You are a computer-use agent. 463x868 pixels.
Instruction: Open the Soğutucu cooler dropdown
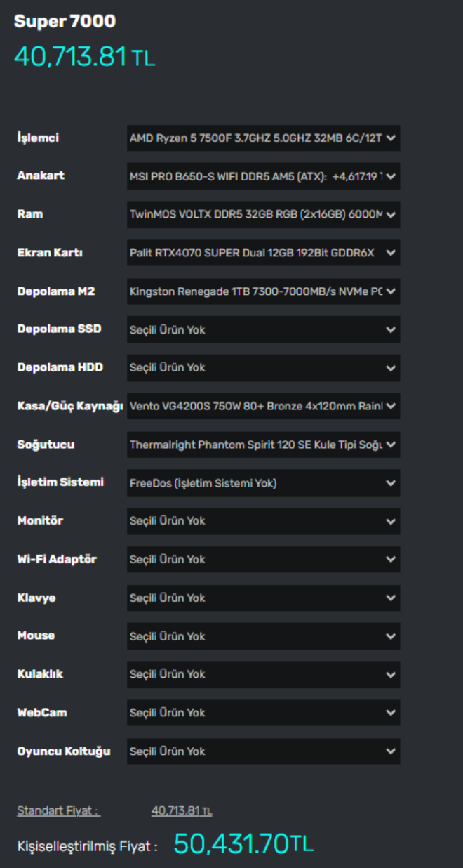pyautogui.click(x=263, y=445)
